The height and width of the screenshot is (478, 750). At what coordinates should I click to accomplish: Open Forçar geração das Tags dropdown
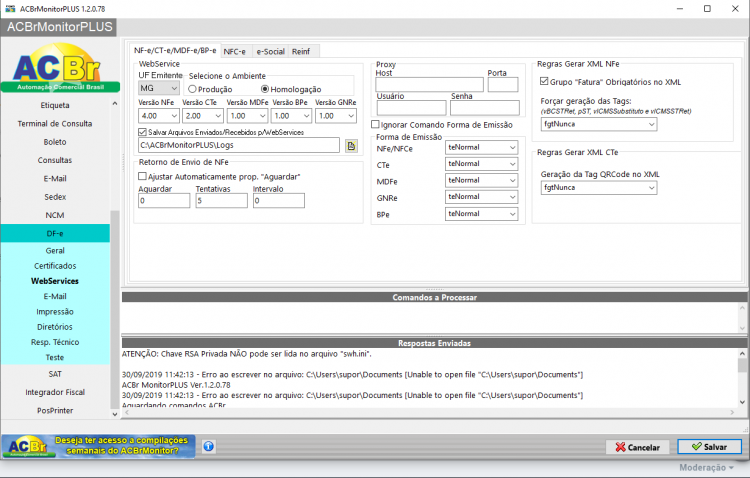click(599, 124)
